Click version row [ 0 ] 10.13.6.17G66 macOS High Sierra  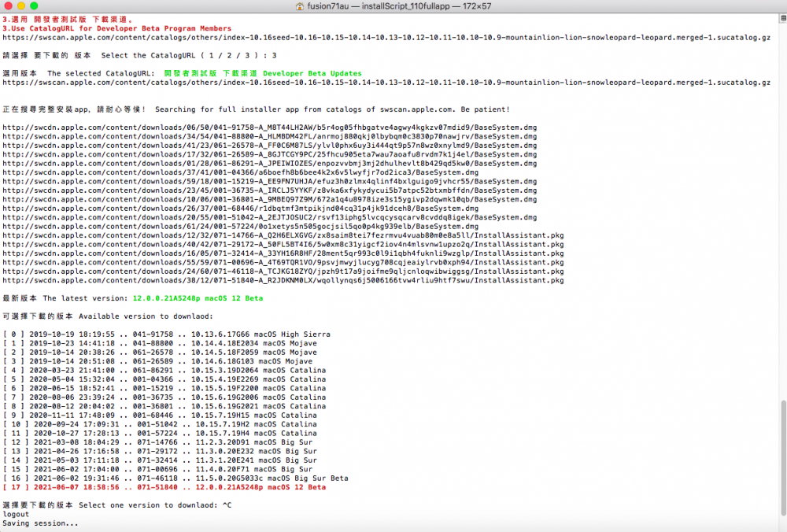tap(167, 334)
